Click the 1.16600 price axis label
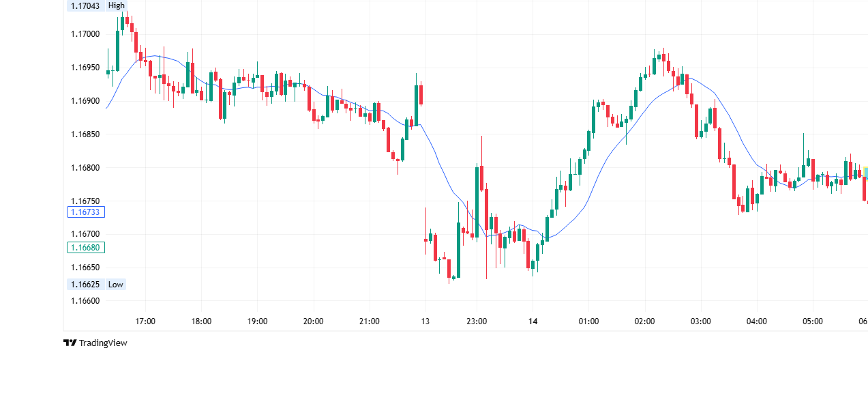 85,301
